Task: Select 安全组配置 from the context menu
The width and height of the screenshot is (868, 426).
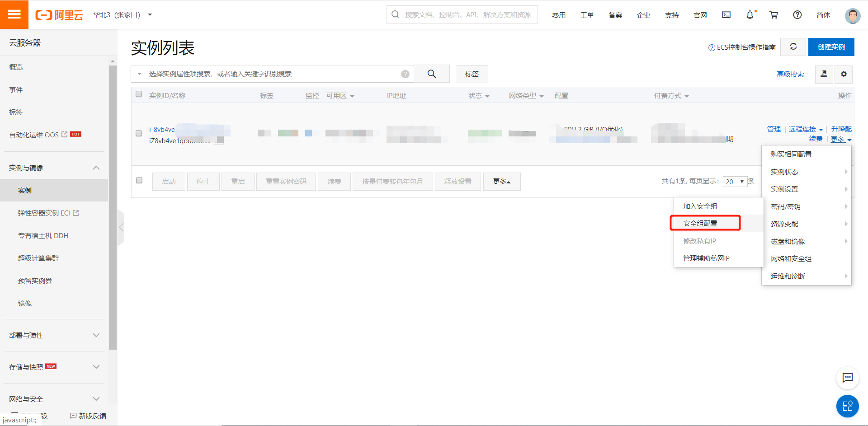Action: click(x=704, y=223)
